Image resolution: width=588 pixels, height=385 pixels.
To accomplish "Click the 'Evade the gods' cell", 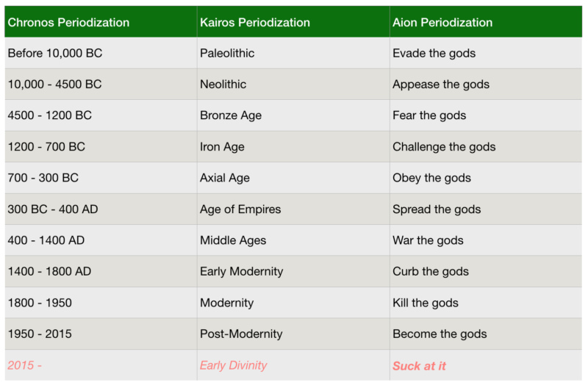I will pyautogui.click(x=434, y=54).
